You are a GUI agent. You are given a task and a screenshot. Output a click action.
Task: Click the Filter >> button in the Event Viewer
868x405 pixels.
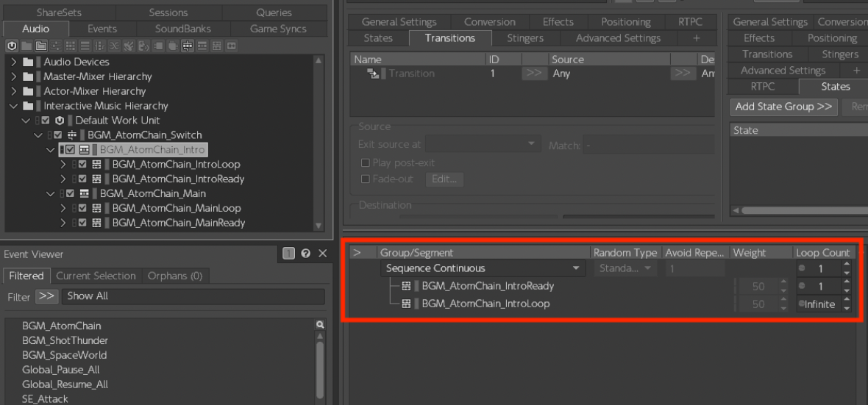coord(46,296)
